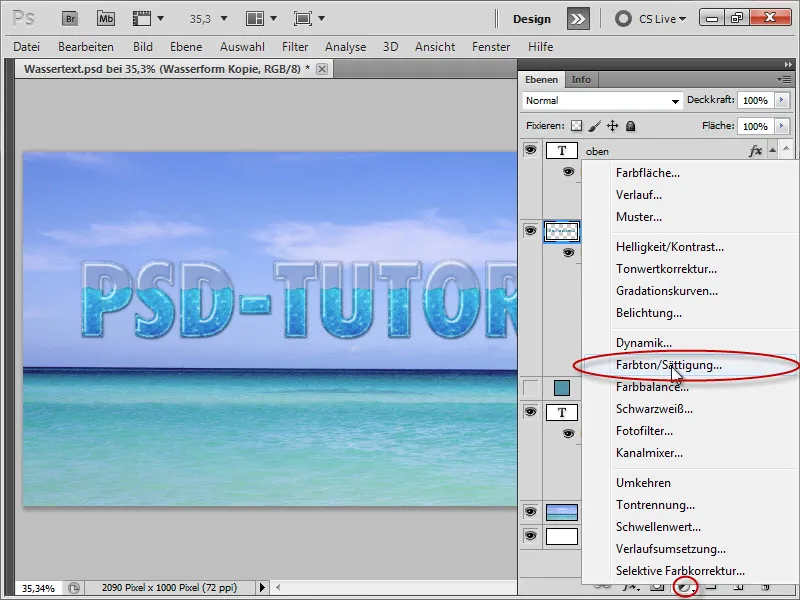Hide the white background layer at bottom
The width and height of the screenshot is (800, 600).
530,536
